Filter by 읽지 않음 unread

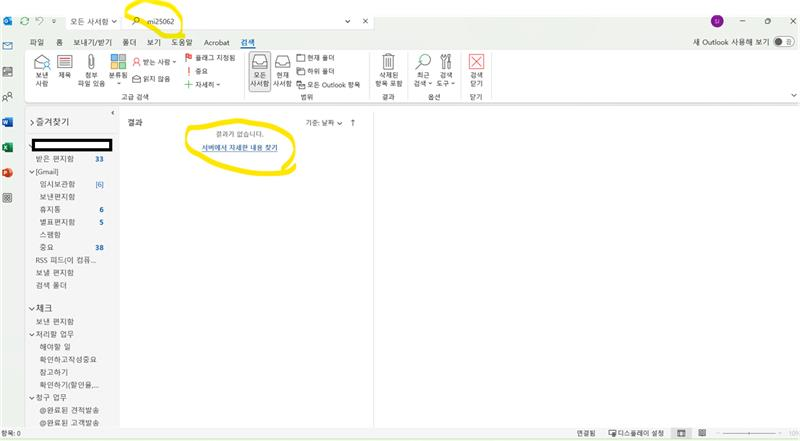pyautogui.click(x=151, y=79)
